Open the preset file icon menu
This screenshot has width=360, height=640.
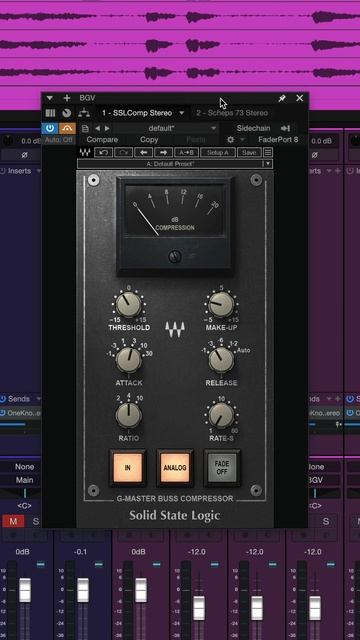pos(85,129)
